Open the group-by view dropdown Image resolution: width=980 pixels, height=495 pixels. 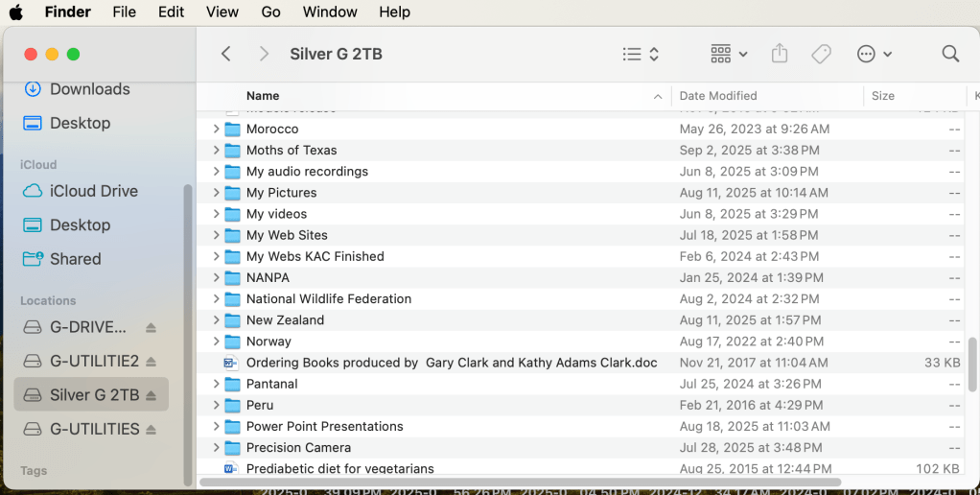pos(729,54)
